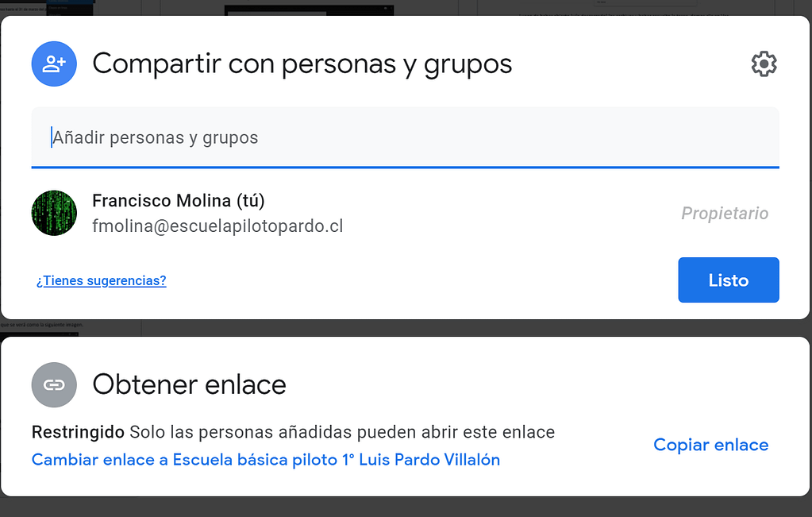
Task: Click dimmed backdrop below the Obtener enlace card
Action: (x=406, y=507)
